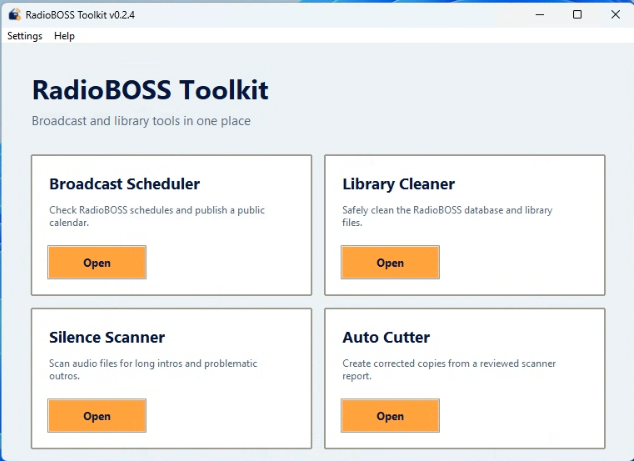
Task: Click the Broadcast Scheduler card heading
Action: pyautogui.click(x=125, y=184)
